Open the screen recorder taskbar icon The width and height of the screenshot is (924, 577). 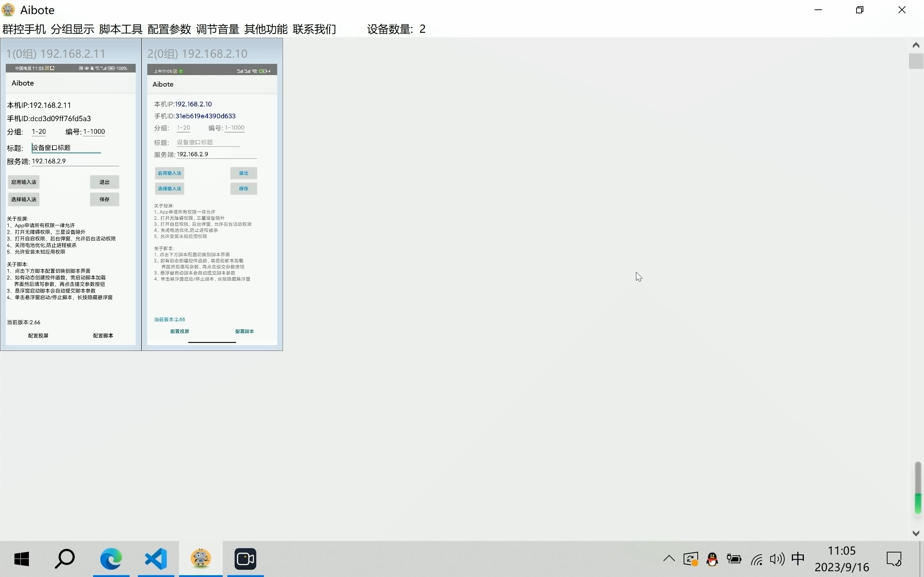(245, 559)
